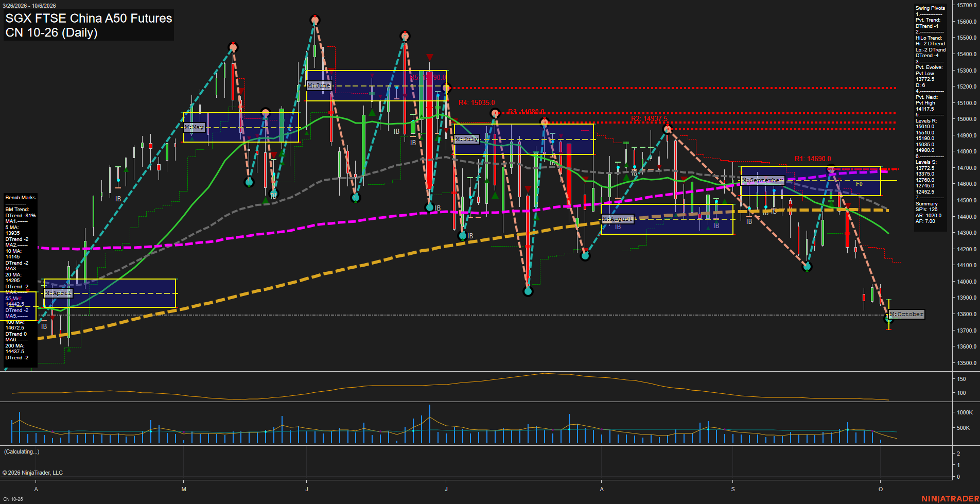Select the M:July monthly range label
Viewport: 980px width, 504px height.
(x=467, y=139)
